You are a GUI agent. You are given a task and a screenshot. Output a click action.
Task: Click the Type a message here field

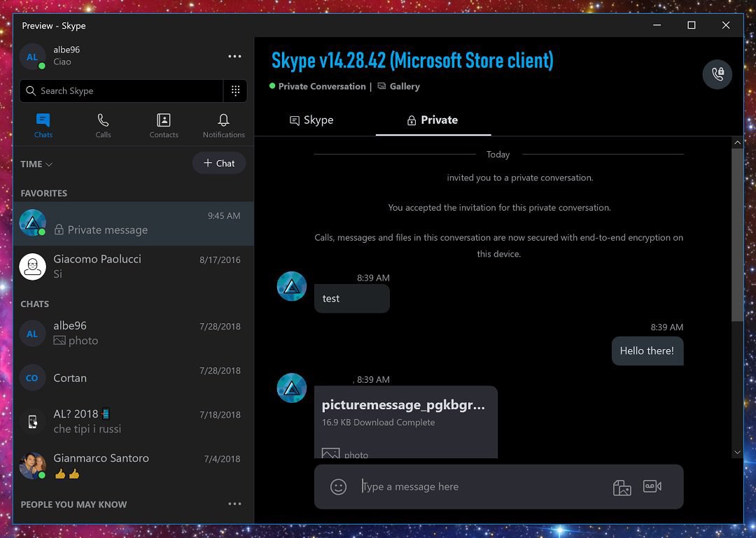(482, 487)
